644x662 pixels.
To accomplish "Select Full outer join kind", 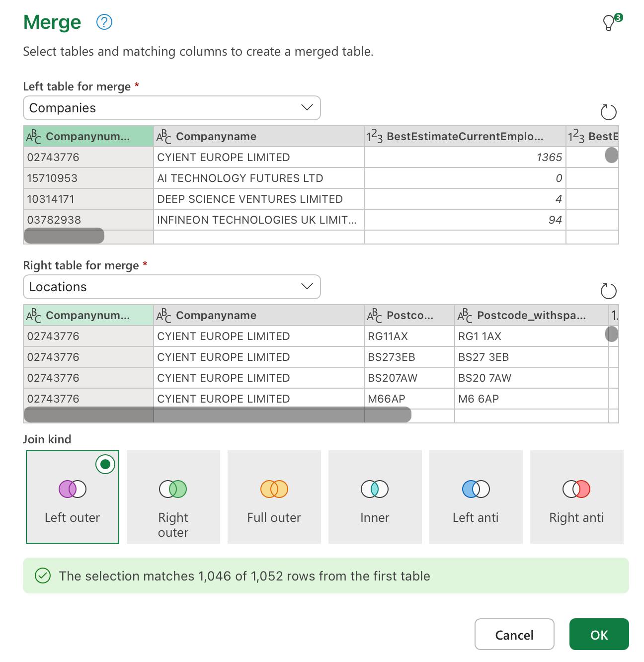I will coord(274,497).
